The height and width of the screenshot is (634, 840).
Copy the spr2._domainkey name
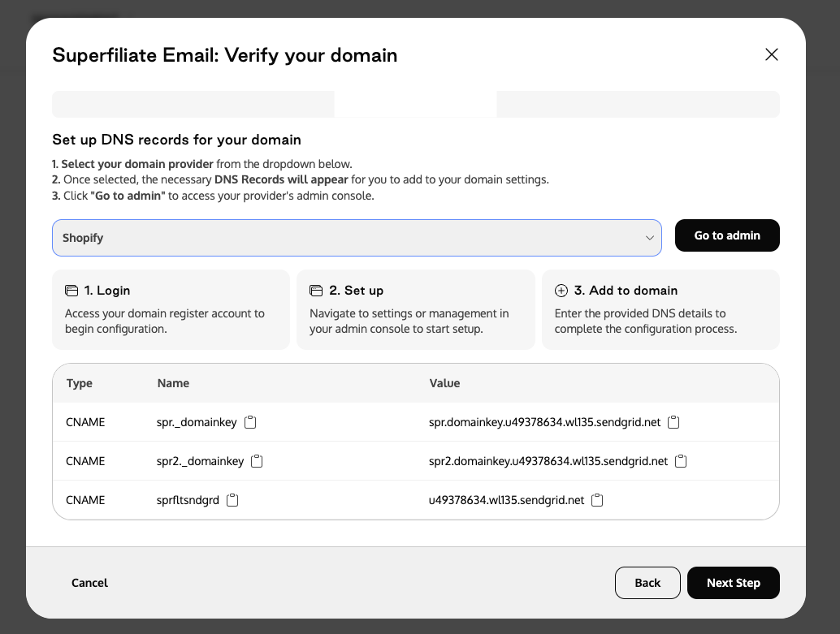pyautogui.click(x=258, y=461)
